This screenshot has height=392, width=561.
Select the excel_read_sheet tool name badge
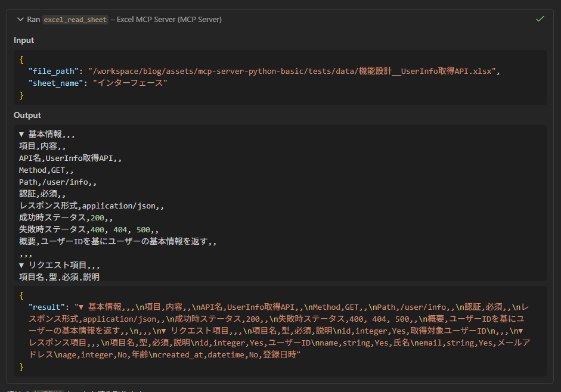(75, 19)
